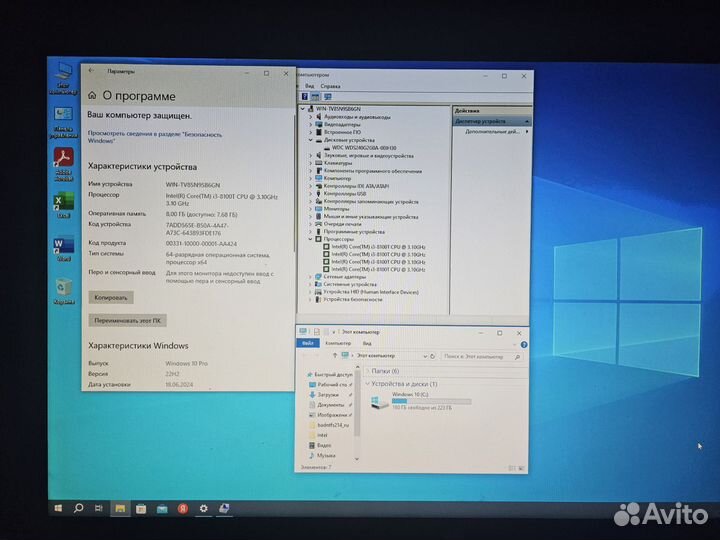
Task: Open the Recycle Bin desktop icon
Action: point(64,288)
